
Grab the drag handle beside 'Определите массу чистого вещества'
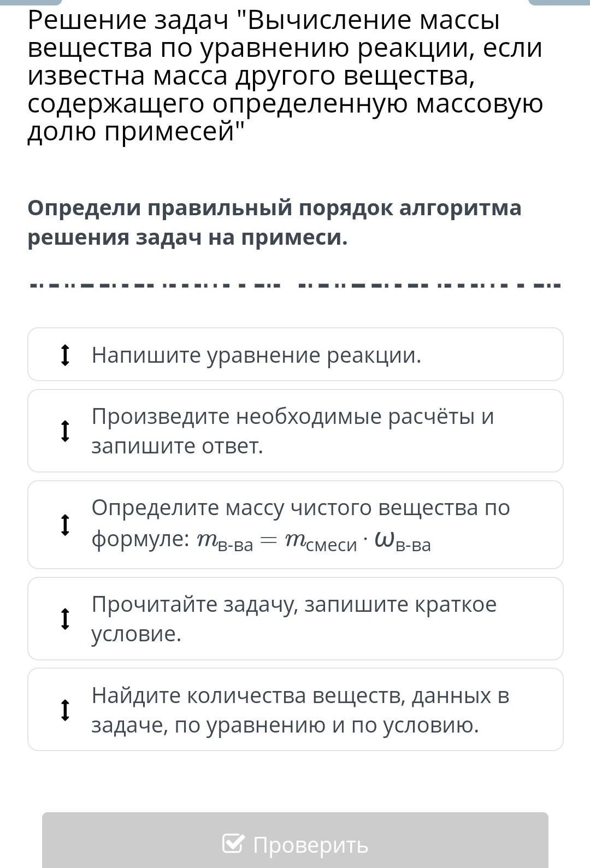pos(65,525)
